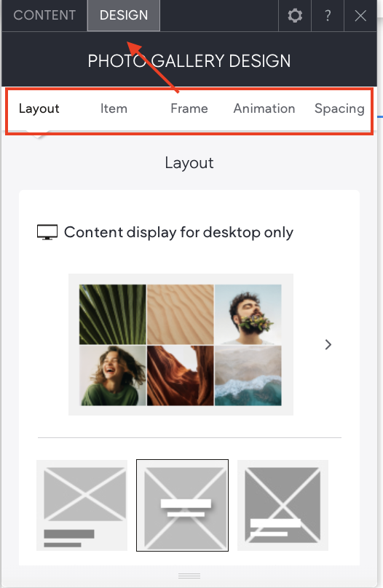This screenshot has height=588, width=383.
Task: Click the 'Layout' section heading
Action: (189, 163)
